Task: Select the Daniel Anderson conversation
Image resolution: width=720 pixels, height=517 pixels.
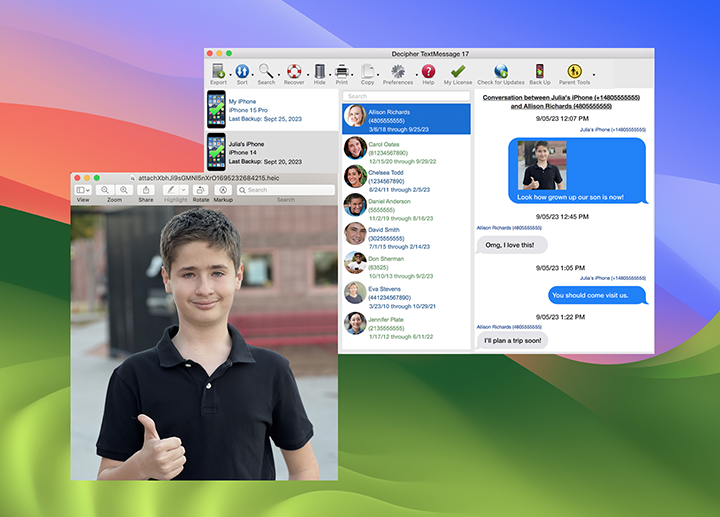Action: coord(406,208)
